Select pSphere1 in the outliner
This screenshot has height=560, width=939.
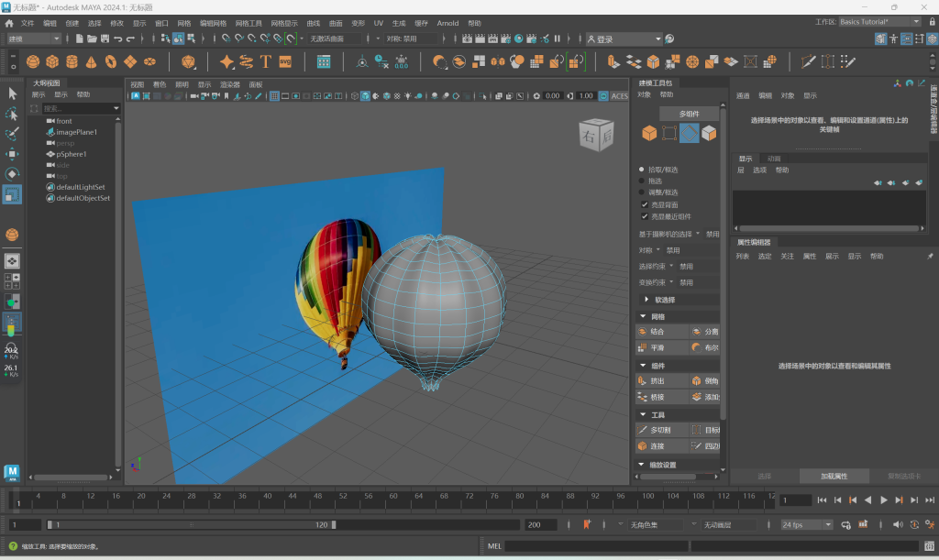coord(72,154)
